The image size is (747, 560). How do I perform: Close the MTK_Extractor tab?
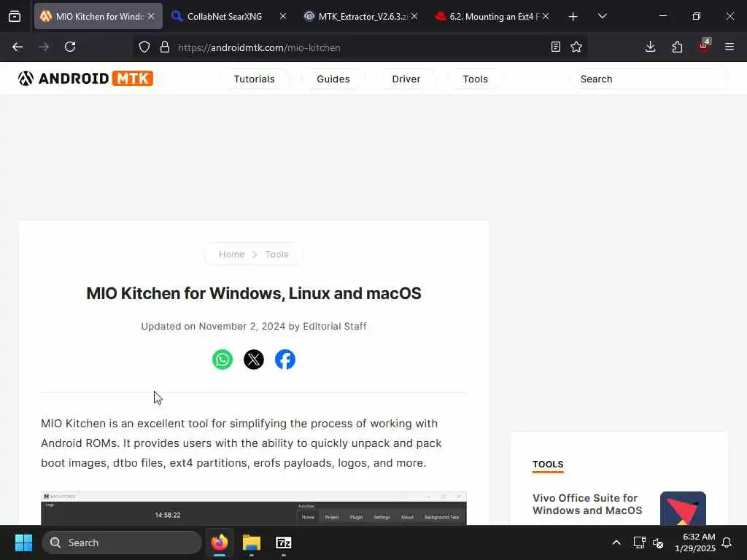[x=414, y=16]
